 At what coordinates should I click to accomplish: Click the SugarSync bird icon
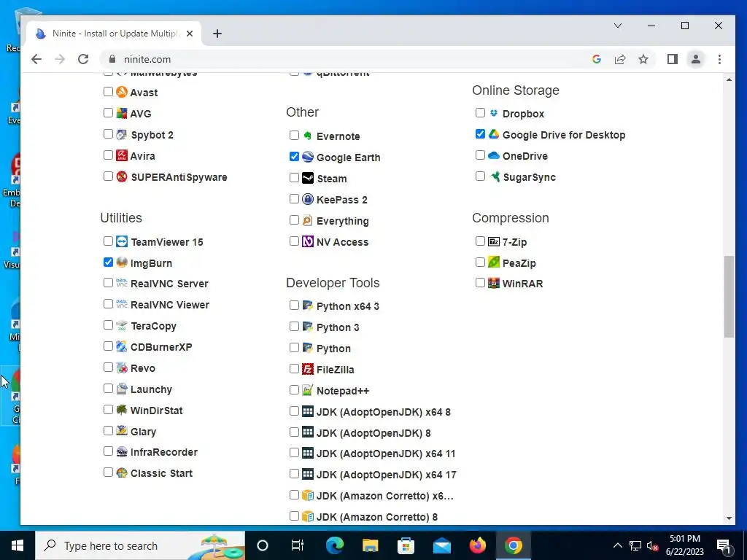[x=495, y=176]
